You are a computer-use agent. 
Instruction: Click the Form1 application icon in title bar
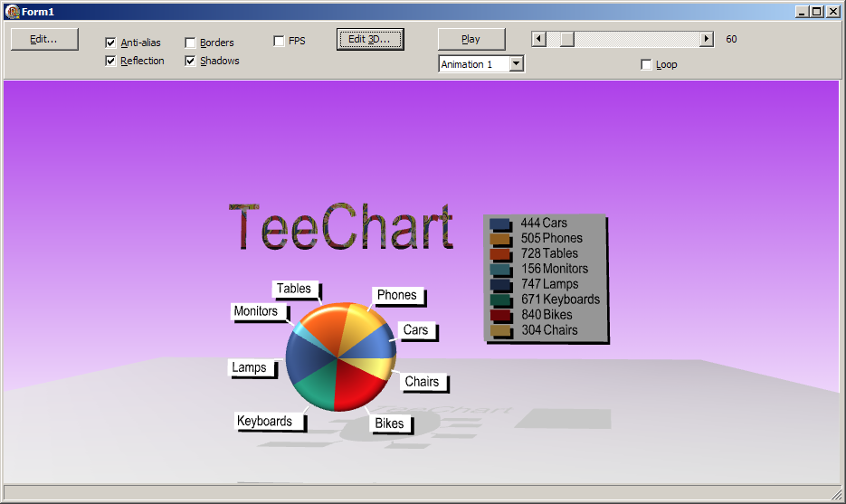click(13, 12)
